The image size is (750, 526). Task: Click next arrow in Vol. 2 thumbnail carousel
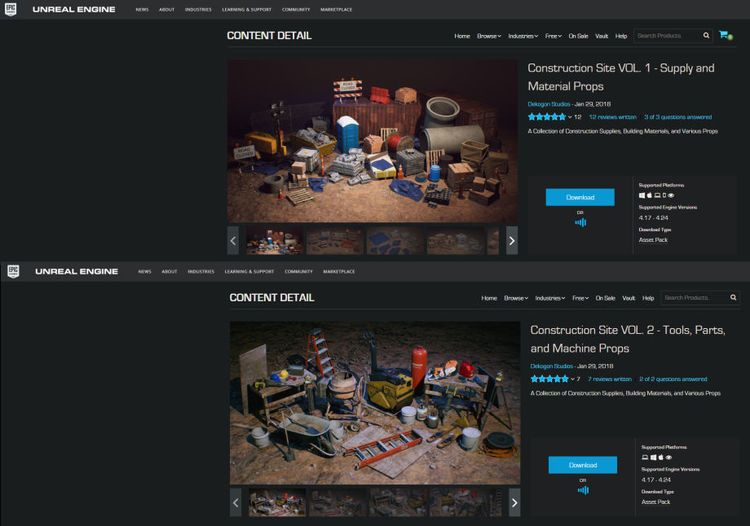515,503
